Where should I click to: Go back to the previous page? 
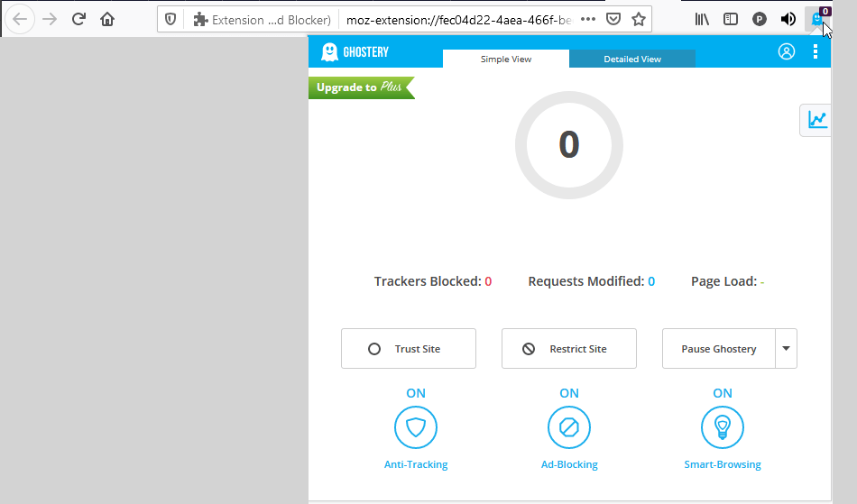click(x=20, y=20)
